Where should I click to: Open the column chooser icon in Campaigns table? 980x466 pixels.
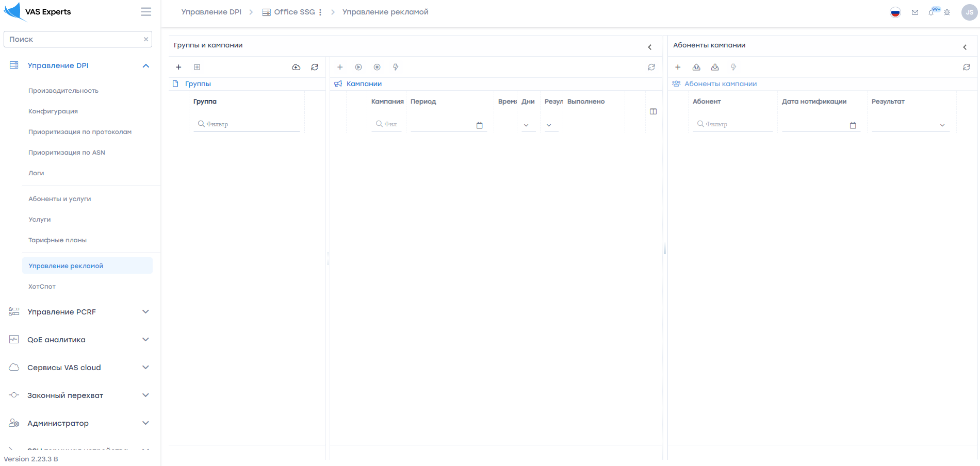[x=653, y=111]
